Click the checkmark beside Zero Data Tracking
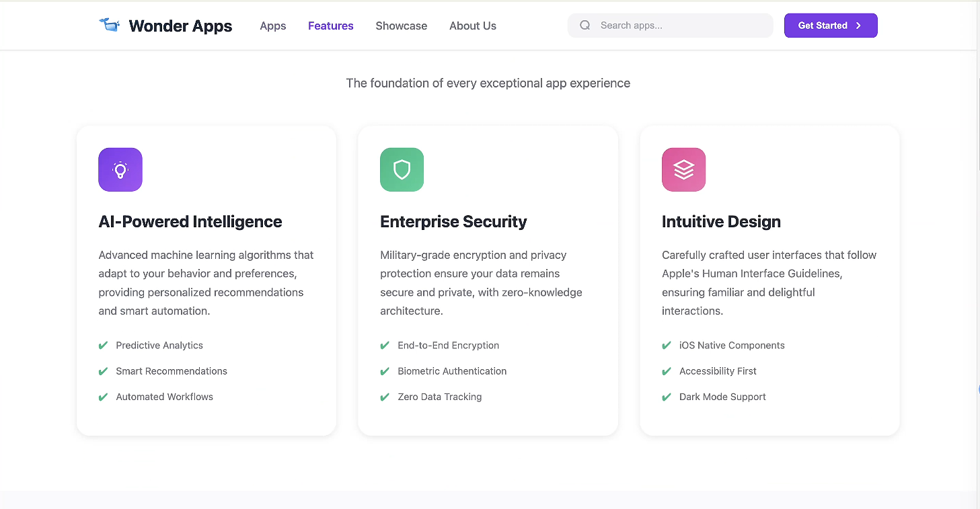Screen dimensions: 980x509 pos(385,397)
